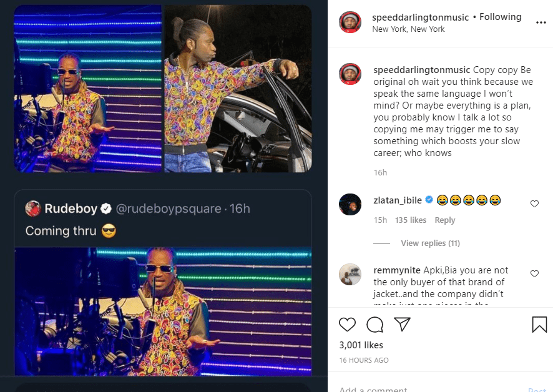Image resolution: width=553 pixels, height=392 pixels.
Task: Click speeddarlingtonmusic username in caption
Action: pos(421,69)
